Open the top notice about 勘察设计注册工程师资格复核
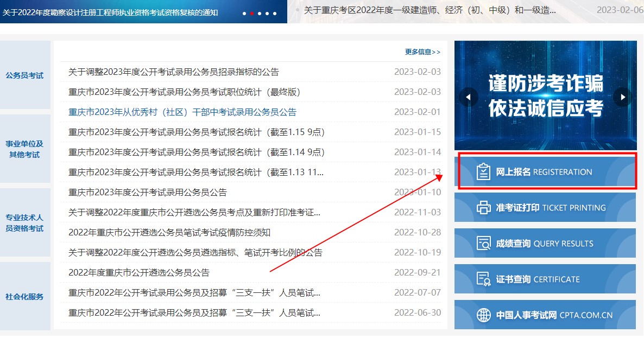Viewport: 644px width, 339px height. [x=109, y=11]
